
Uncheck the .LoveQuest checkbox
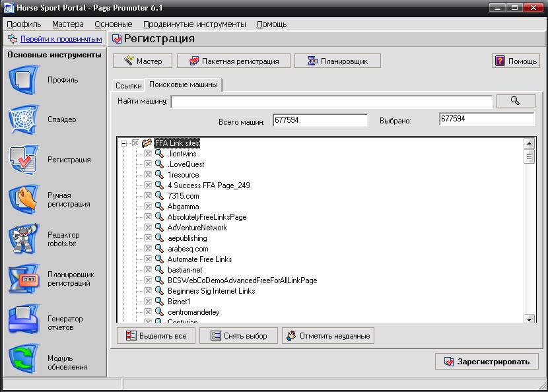[x=148, y=164]
